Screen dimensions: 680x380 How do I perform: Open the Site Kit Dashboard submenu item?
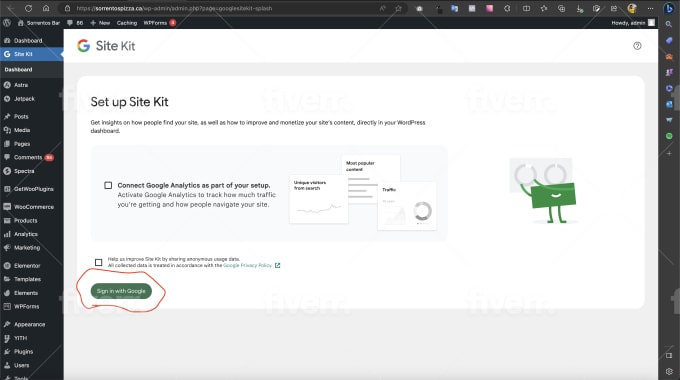[19, 69]
